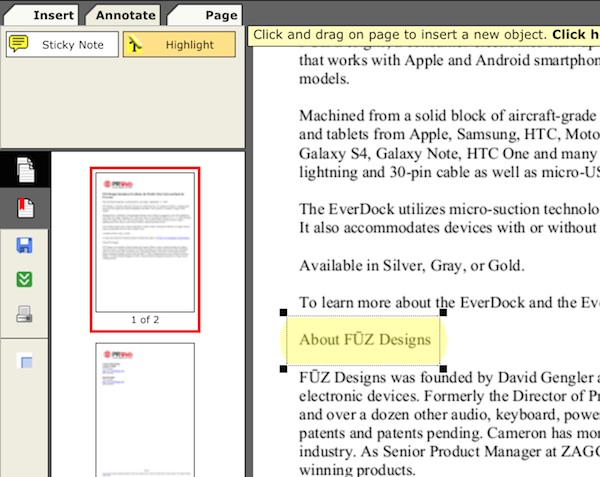
Task: Click the top-right handle of highlight selection
Action: (x=443, y=313)
